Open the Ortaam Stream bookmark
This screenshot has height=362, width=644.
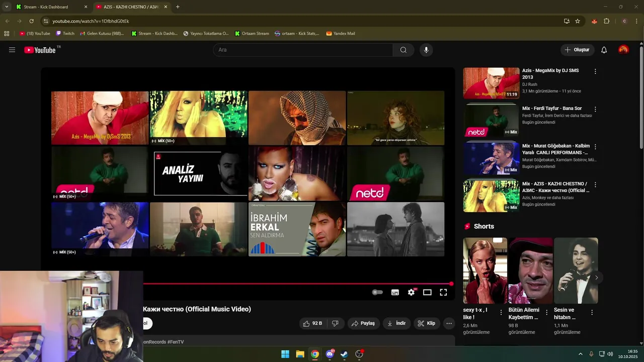[252, 34]
